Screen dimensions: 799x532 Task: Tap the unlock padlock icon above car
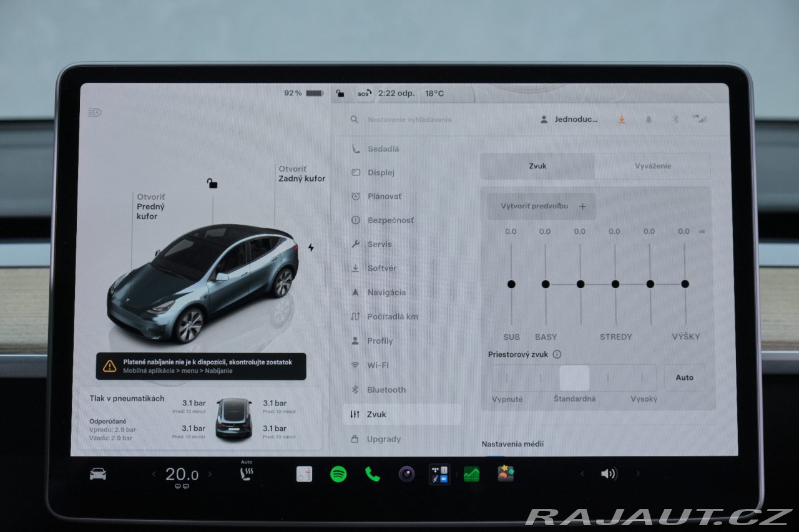click(x=212, y=183)
